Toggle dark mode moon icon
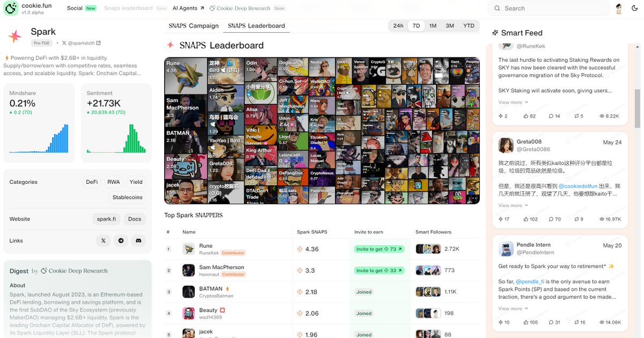The width and height of the screenshot is (644, 338). tap(634, 8)
